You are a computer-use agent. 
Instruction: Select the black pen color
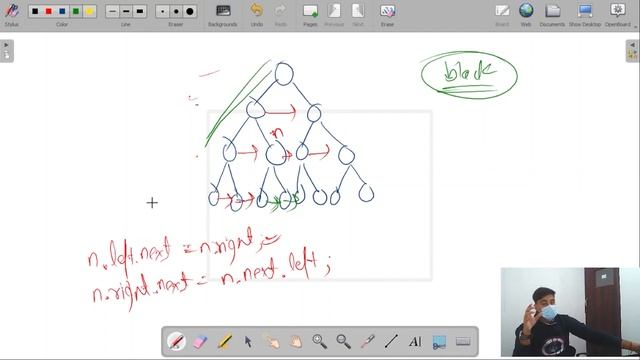35,11
